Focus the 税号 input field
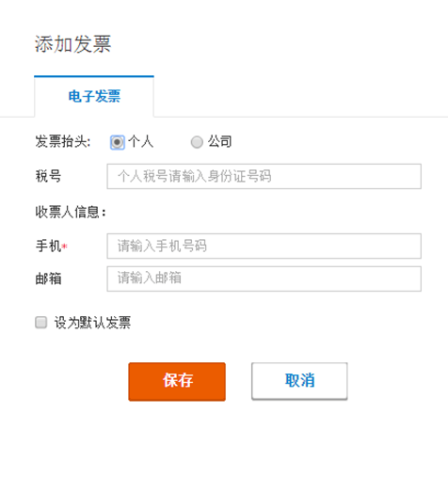The width and height of the screenshot is (448, 493). coord(264,176)
